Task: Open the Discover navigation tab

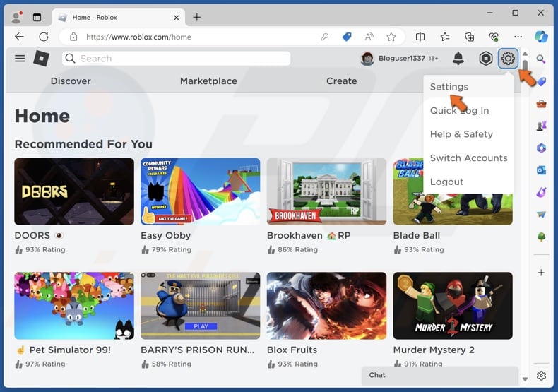Action: click(71, 81)
